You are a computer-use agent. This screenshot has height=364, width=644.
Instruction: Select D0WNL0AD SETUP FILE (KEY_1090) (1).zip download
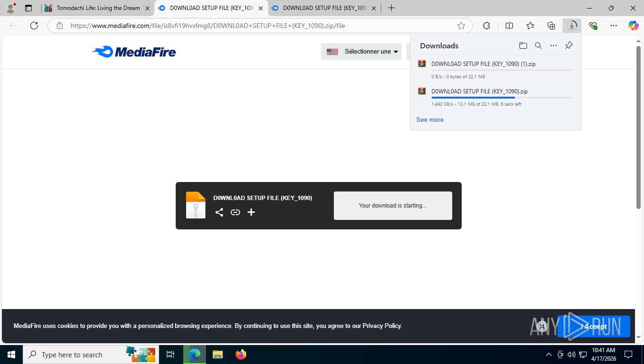pos(495,70)
